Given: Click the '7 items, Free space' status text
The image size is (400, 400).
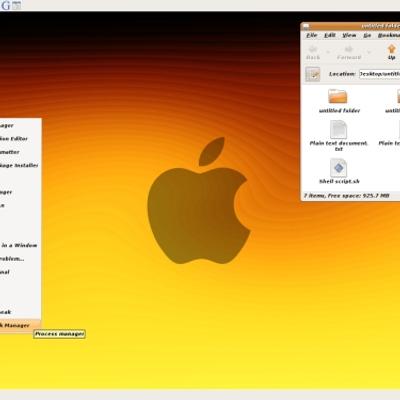Looking at the screenshot, I should (x=346, y=196).
